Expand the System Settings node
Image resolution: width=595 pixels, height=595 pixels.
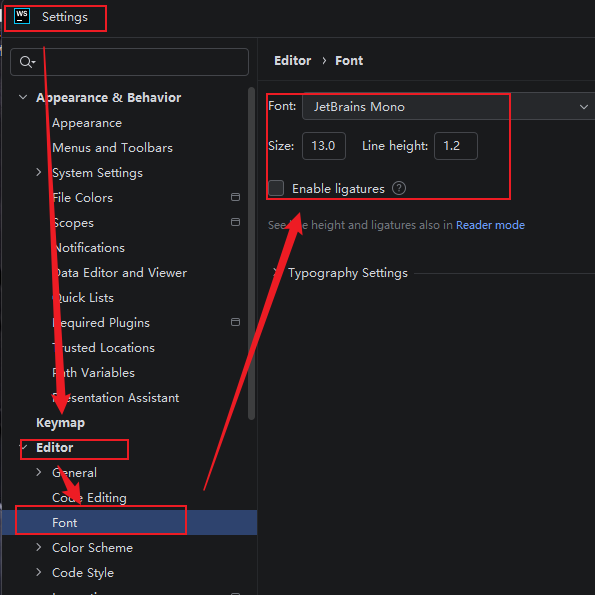coord(39,172)
